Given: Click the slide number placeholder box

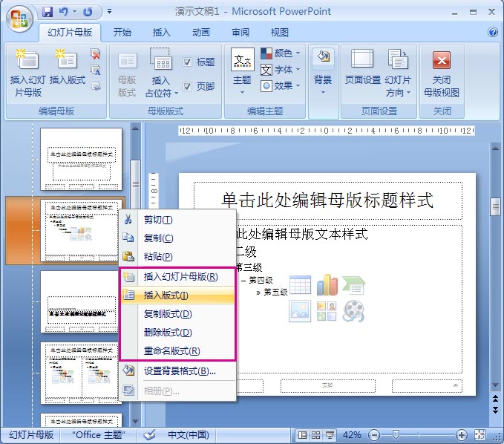Looking at the screenshot, I should [427, 386].
